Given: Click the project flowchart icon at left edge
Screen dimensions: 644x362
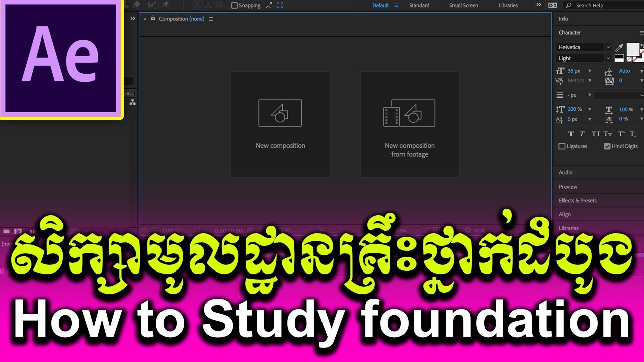Looking at the screenshot, I should tap(132, 102).
